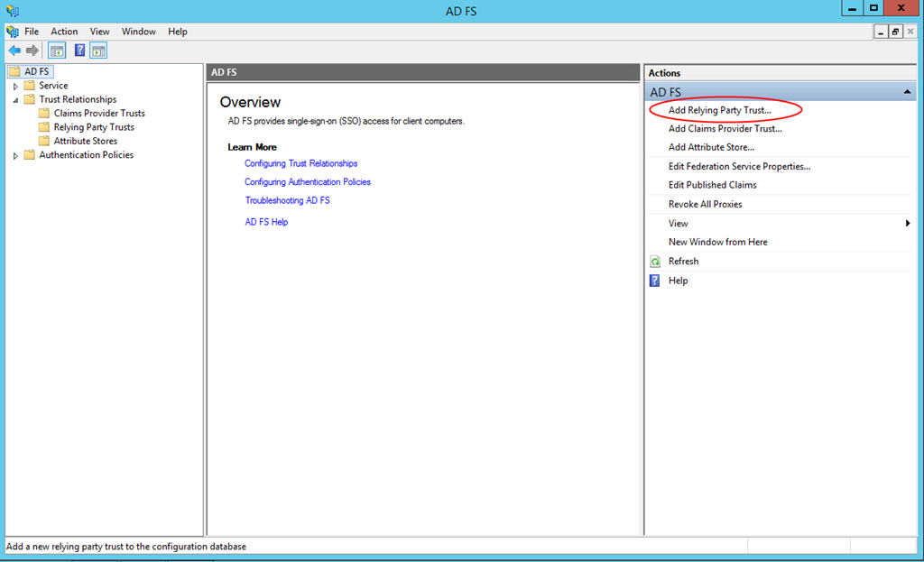The image size is (924, 562).
Task: Open the Help menu in menu bar
Action: 178,32
